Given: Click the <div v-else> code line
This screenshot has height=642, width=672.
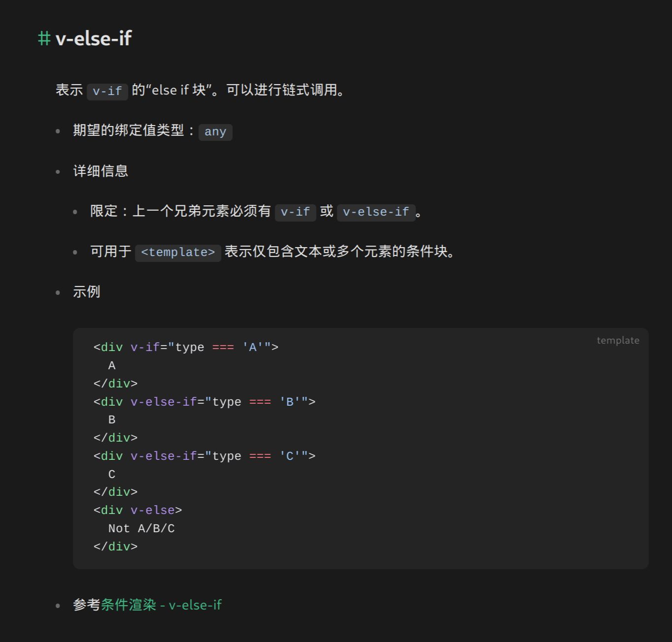Looking at the screenshot, I should (138, 511).
